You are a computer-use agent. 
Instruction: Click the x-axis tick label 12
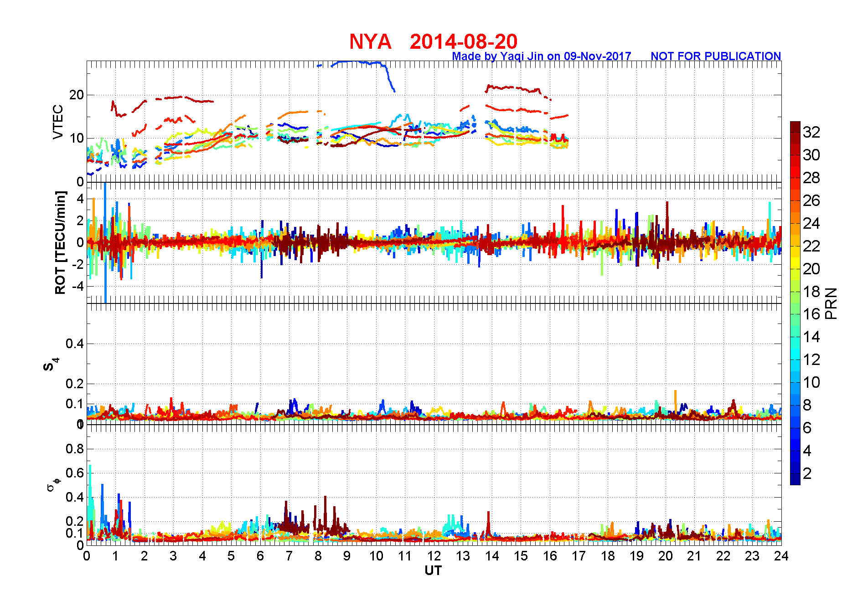tap(434, 555)
